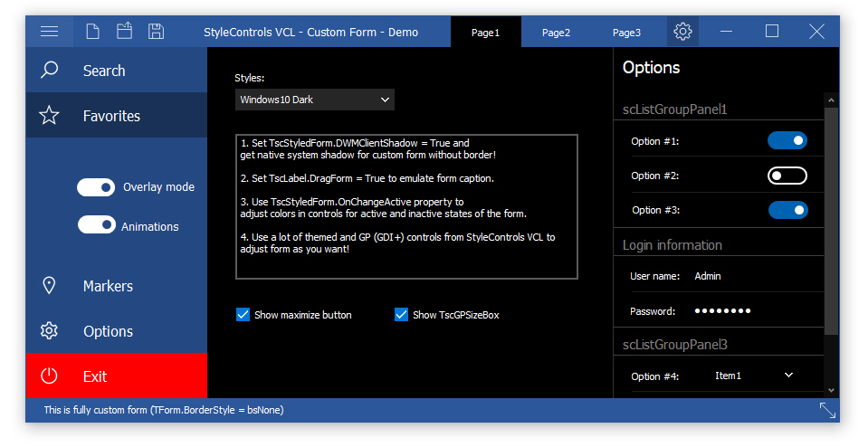The width and height of the screenshot is (868, 447).
Task: Turn on Option #2 switch
Action: (x=787, y=176)
